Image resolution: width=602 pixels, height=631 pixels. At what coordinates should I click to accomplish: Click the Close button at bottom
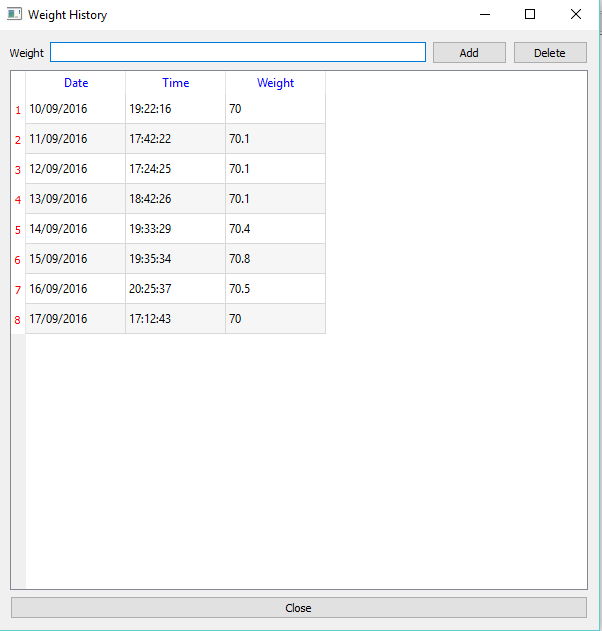(x=298, y=608)
